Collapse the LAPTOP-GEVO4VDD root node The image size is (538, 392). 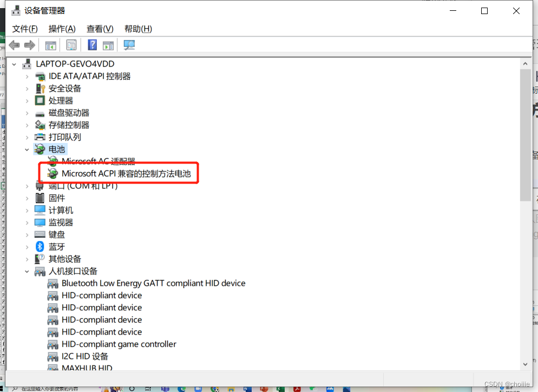(14, 64)
